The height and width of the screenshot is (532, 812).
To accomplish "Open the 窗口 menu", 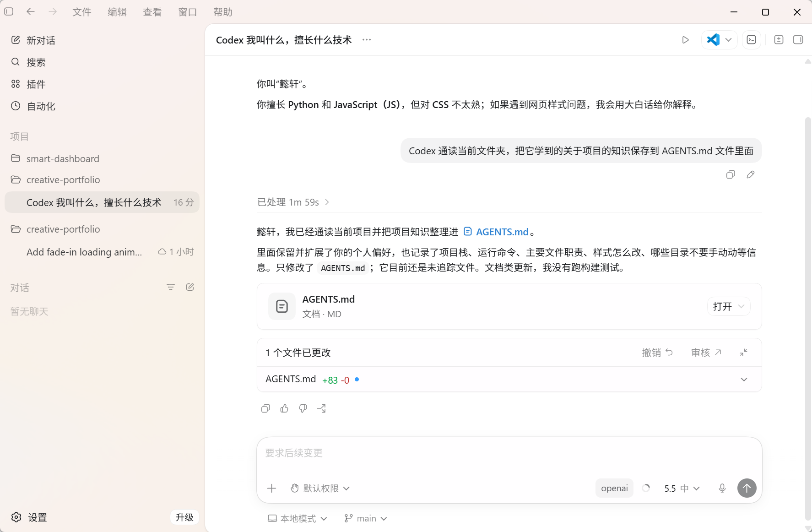I will pyautogui.click(x=188, y=12).
